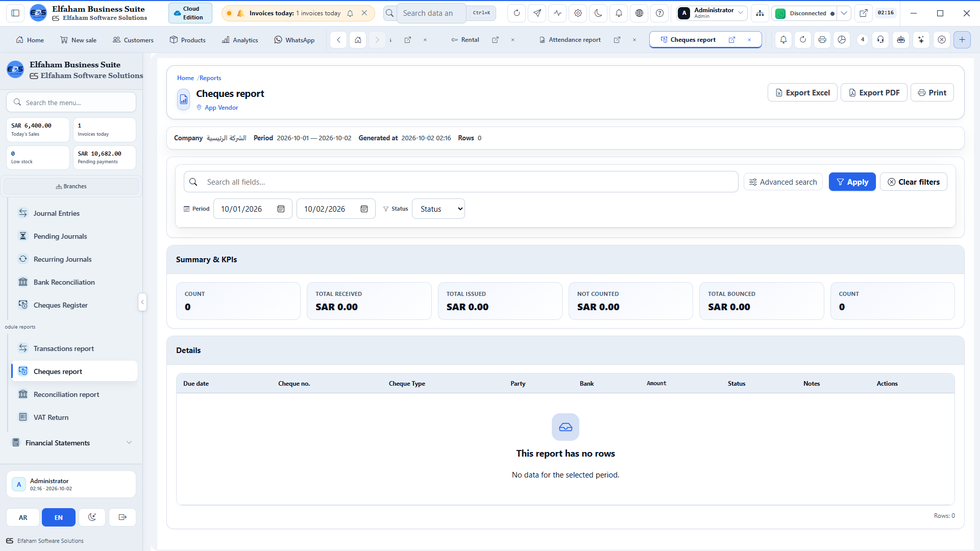Add a new tab with plus button
This screenshot has height=551, width=980.
coord(962,40)
